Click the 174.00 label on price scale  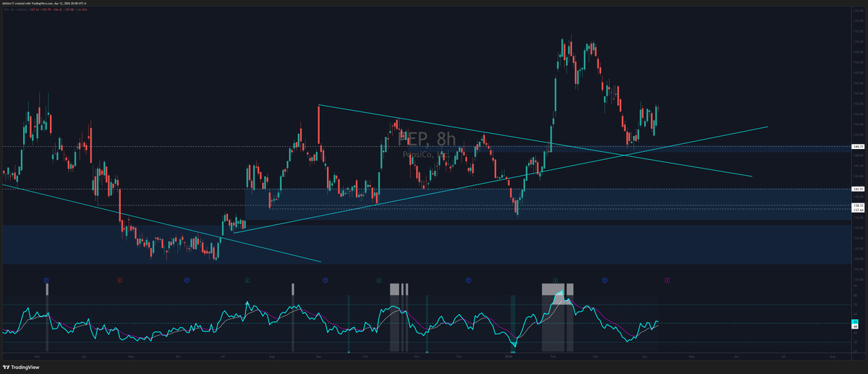858,22
